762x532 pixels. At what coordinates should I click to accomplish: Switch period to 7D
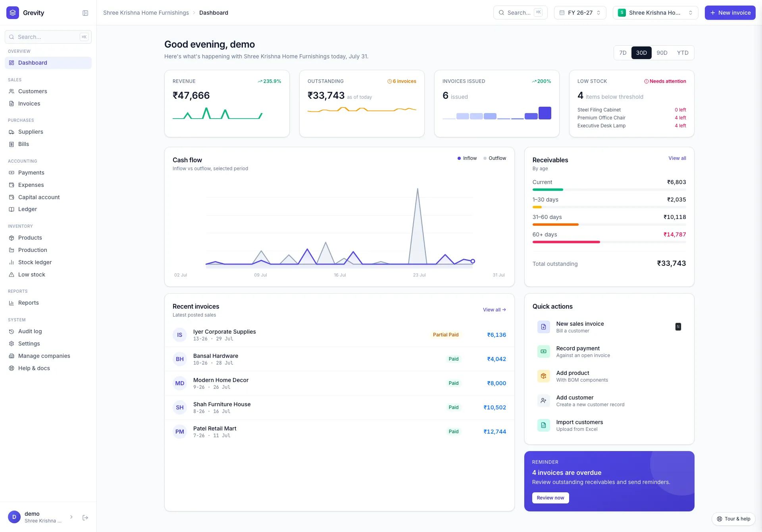tap(623, 53)
